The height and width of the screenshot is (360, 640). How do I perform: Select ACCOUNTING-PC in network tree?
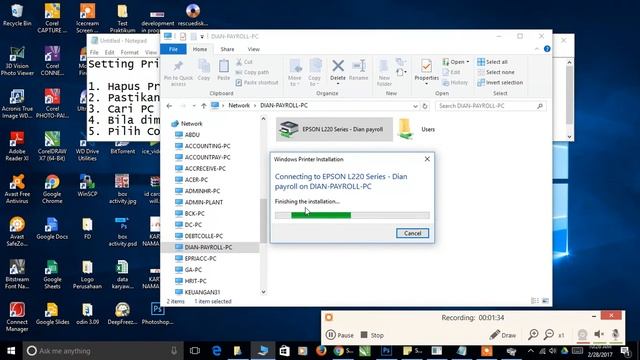207,146
